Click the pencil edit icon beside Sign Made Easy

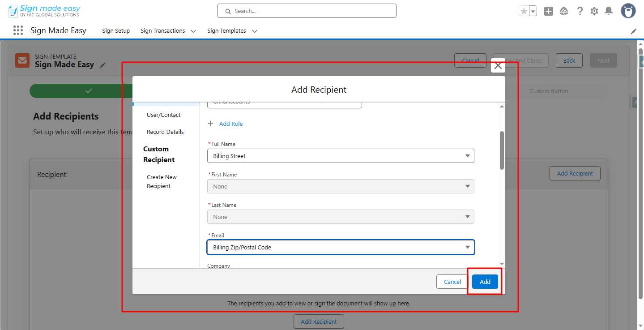102,65
